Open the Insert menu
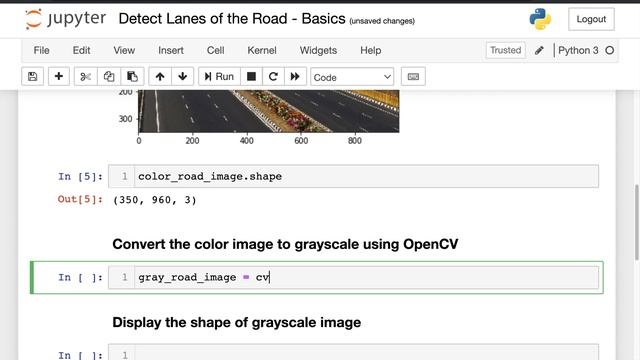 tap(171, 50)
